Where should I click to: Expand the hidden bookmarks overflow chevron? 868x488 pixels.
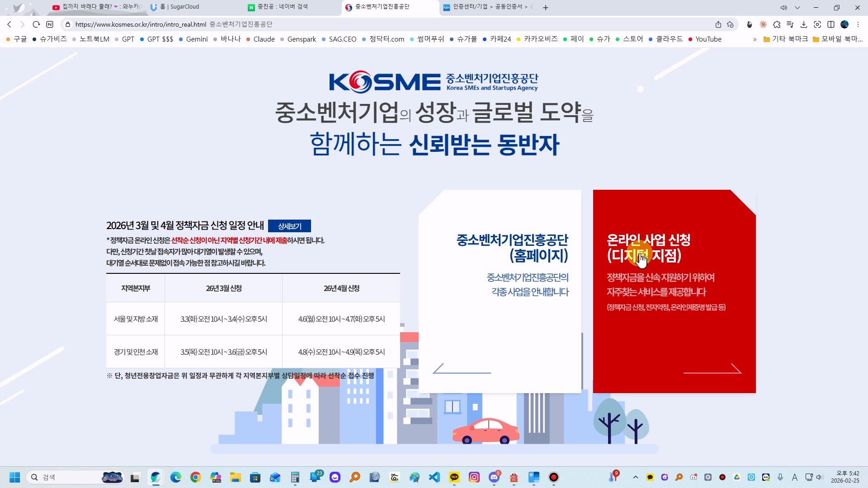pyautogui.click(x=755, y=39)
